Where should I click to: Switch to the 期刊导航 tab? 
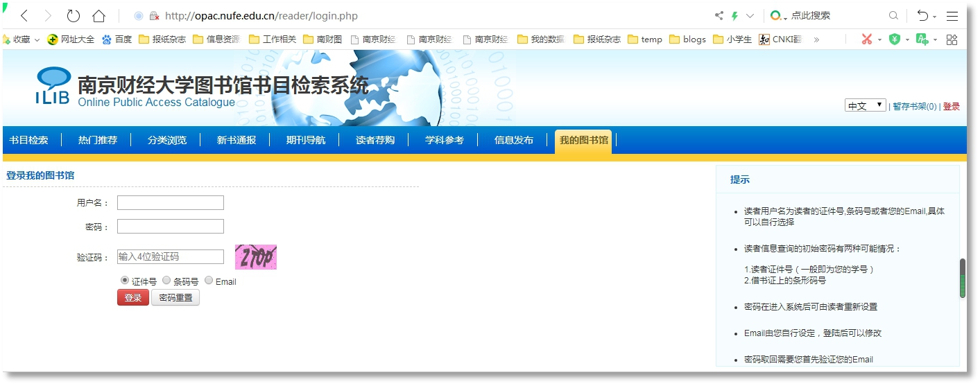pyautogui.click(x=305, y=140)
